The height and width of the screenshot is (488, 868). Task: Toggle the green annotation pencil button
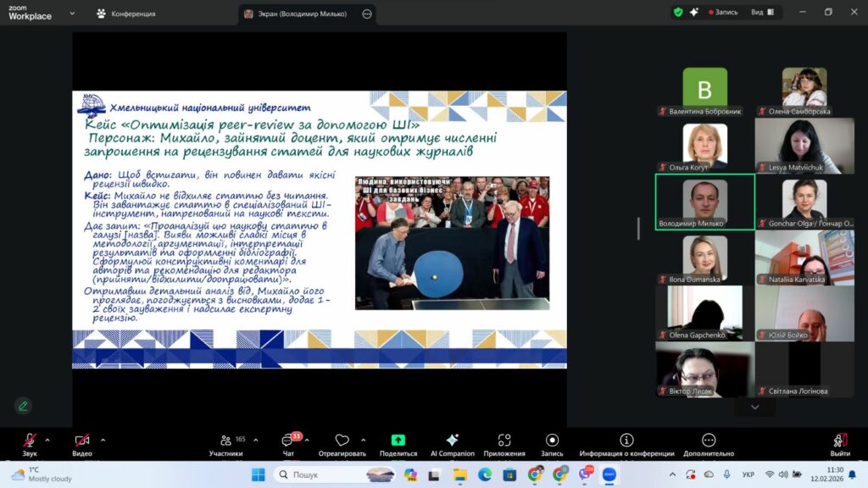click(23, 406)
